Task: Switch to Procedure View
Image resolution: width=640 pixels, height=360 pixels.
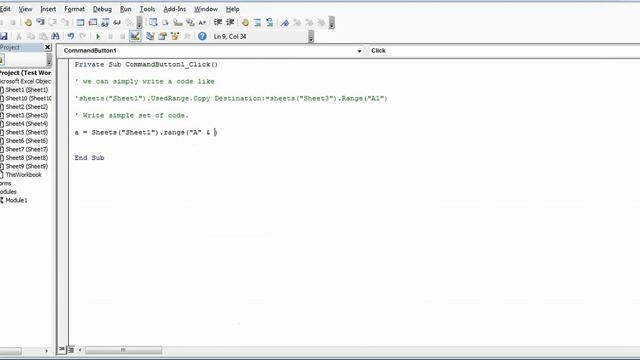Action: click(x=62, y=349)
